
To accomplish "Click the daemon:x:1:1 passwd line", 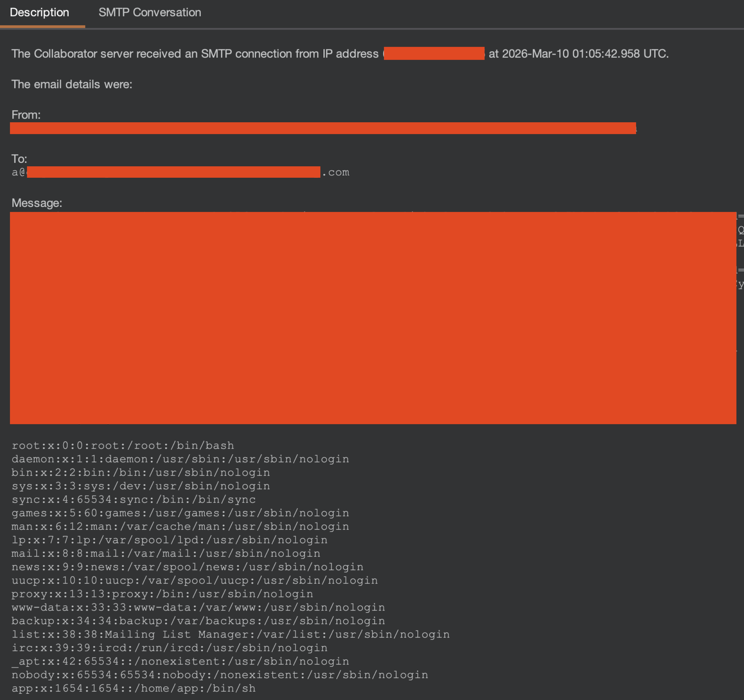I will pos(180,459).
